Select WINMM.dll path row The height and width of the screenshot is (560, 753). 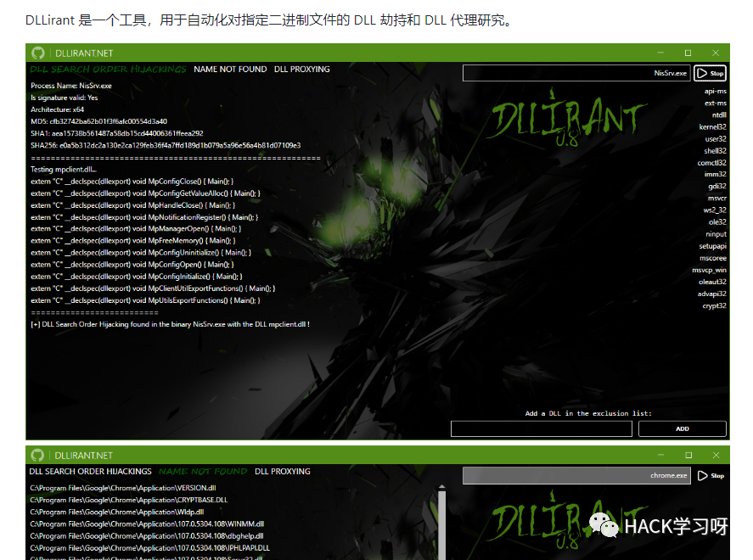[x=147, y=524]
